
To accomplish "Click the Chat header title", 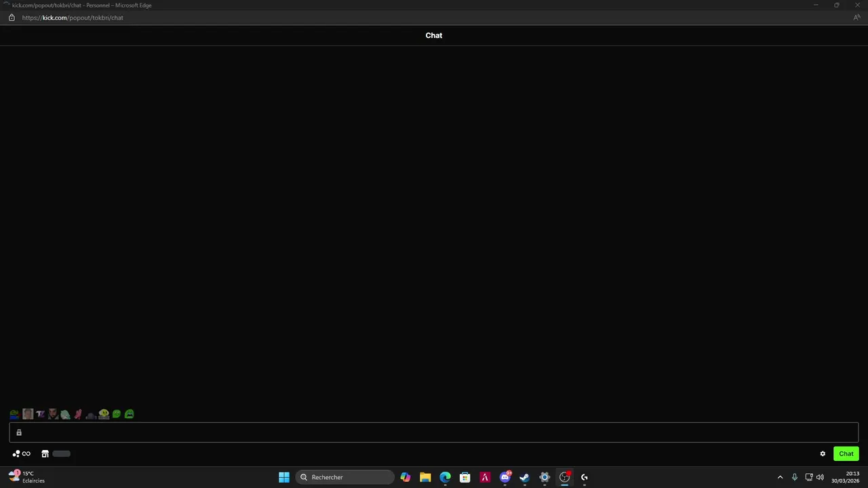I will pos(434,35).
